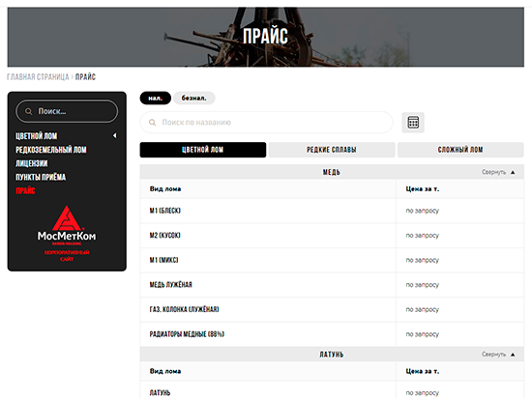This screenshot has width=532, height=399.
Task: Open the Сложный лом tab
Action: [x=460, y=150]
